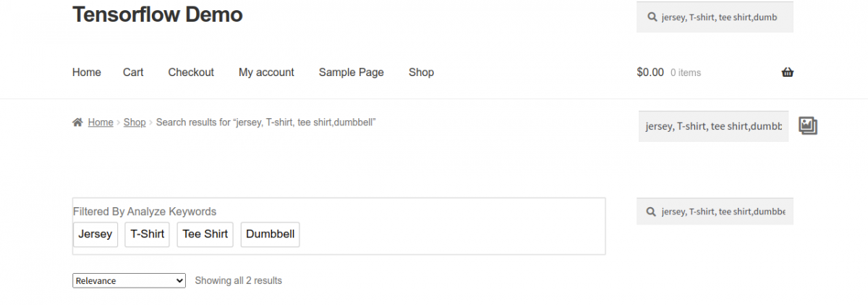Open the Sample Page menu item

coord(351,72)
